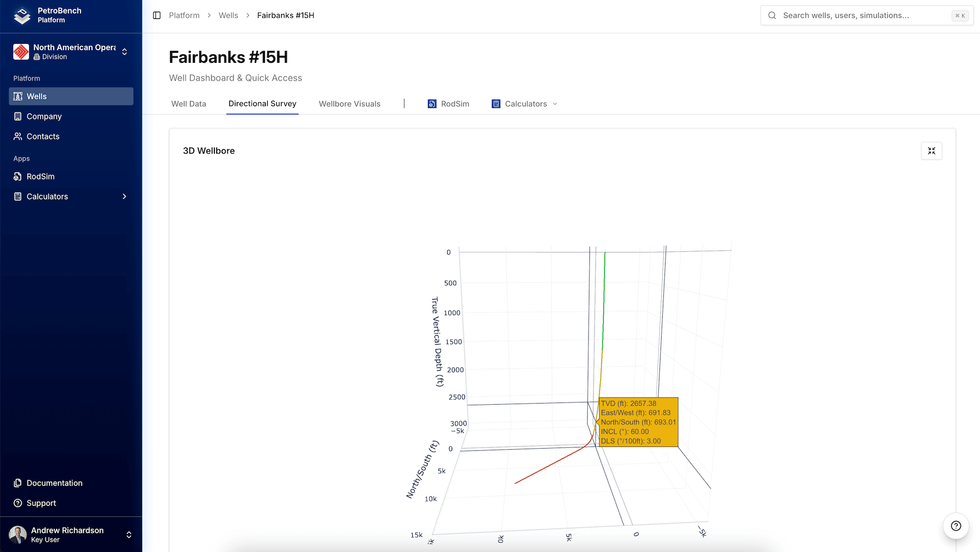
Task: Launch the RodSim app icon
Action: pyautogui.click(x=17, y=176)
